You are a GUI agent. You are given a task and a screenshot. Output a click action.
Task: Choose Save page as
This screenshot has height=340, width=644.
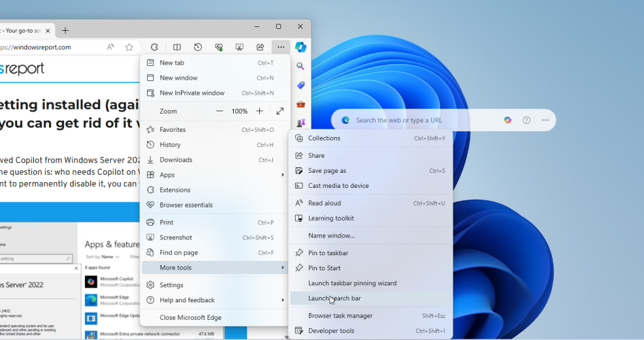[371, 171]
